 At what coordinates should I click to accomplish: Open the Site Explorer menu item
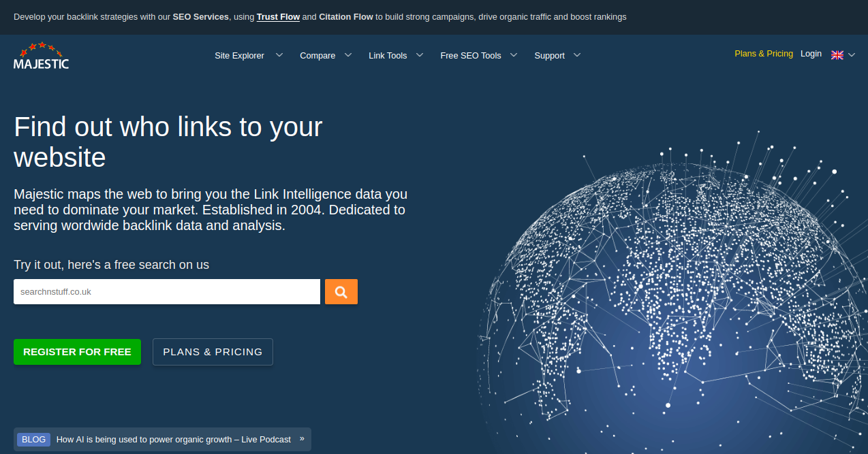[239, 55]
